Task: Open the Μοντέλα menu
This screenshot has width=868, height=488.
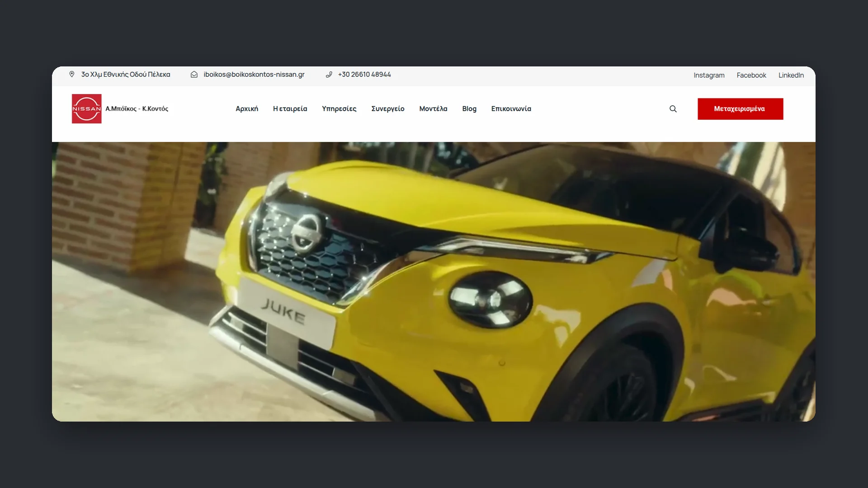Action: click(x=433, y=109)
